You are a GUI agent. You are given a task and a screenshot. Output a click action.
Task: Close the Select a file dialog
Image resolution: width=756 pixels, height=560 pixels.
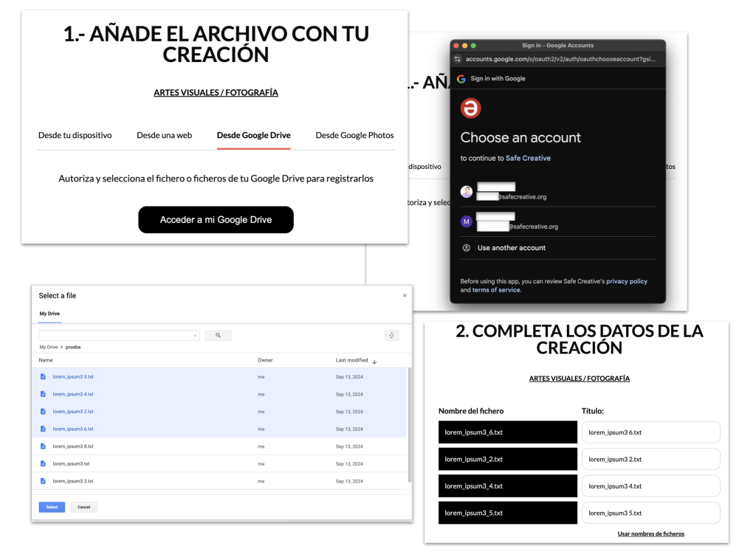(x=404, y=296)
